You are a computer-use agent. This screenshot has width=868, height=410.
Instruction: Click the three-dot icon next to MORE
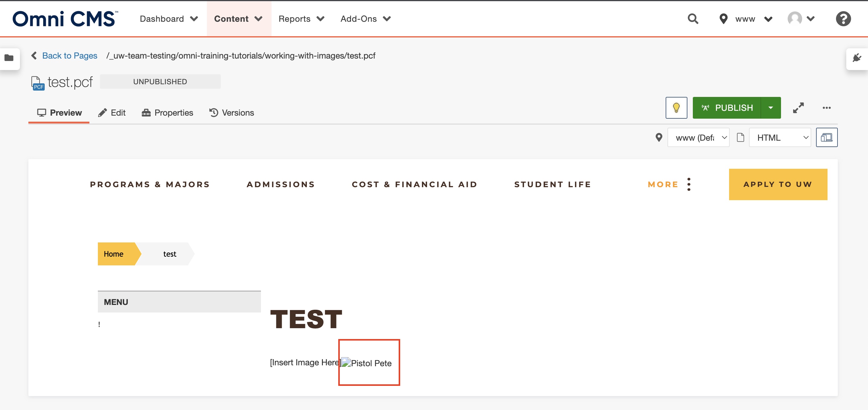click(x=689, y=184)
